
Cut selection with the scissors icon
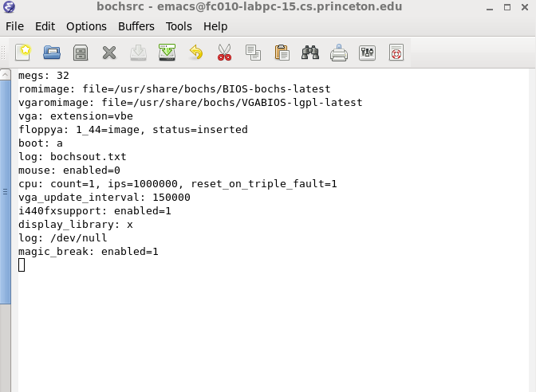(224, 53)
